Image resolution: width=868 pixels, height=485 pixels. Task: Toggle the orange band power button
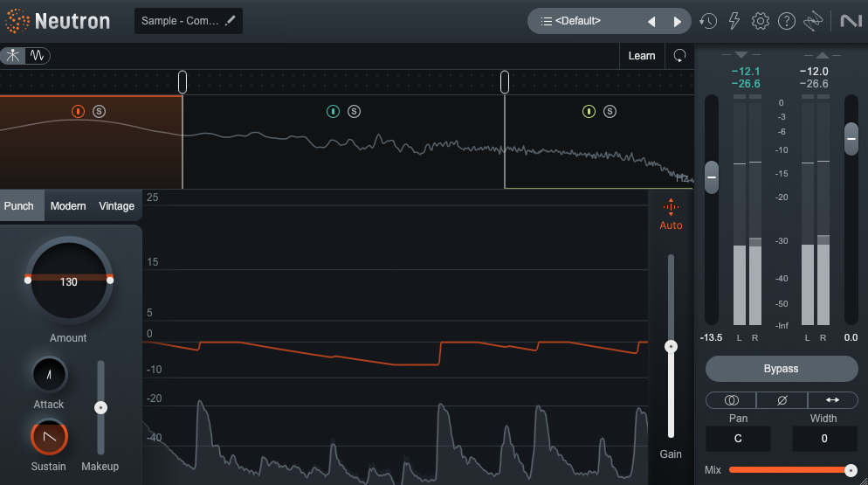78,111
